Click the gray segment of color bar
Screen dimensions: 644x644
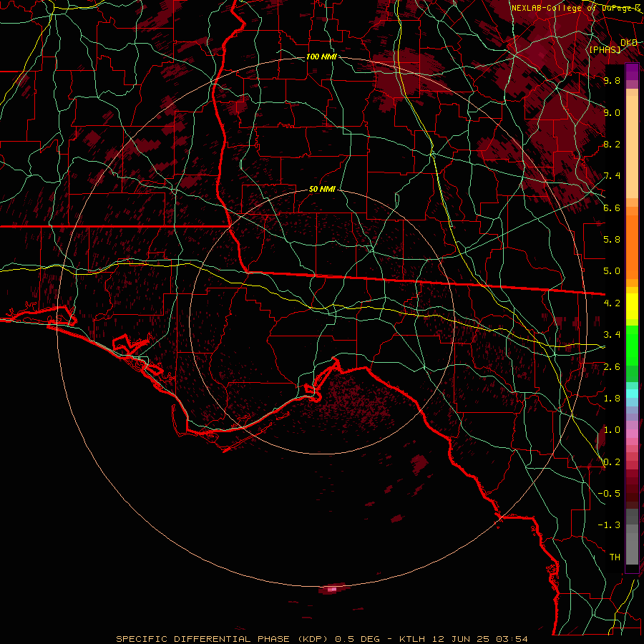tap(632, 545)
